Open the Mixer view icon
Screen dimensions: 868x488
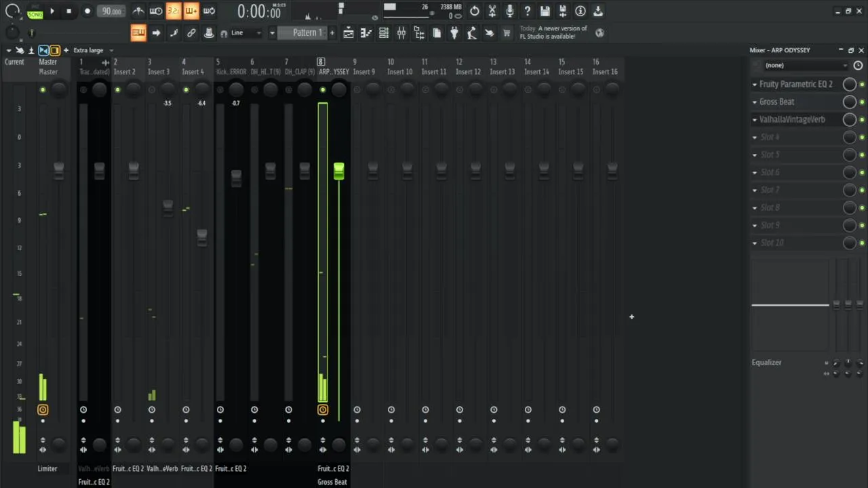click(x=401, y=33)
